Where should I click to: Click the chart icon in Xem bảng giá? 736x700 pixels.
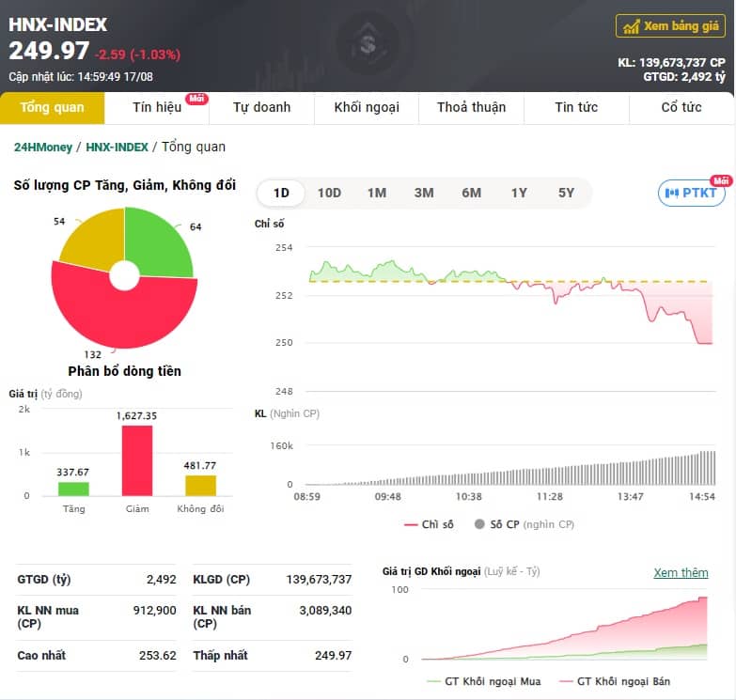[632, 26]
